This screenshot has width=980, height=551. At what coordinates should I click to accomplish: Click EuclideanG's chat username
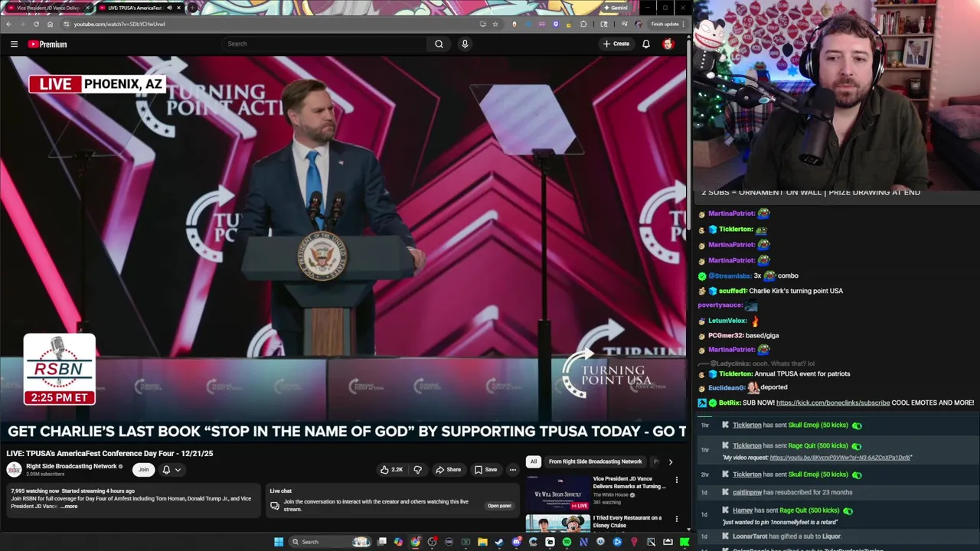click(x=727, y=388)
